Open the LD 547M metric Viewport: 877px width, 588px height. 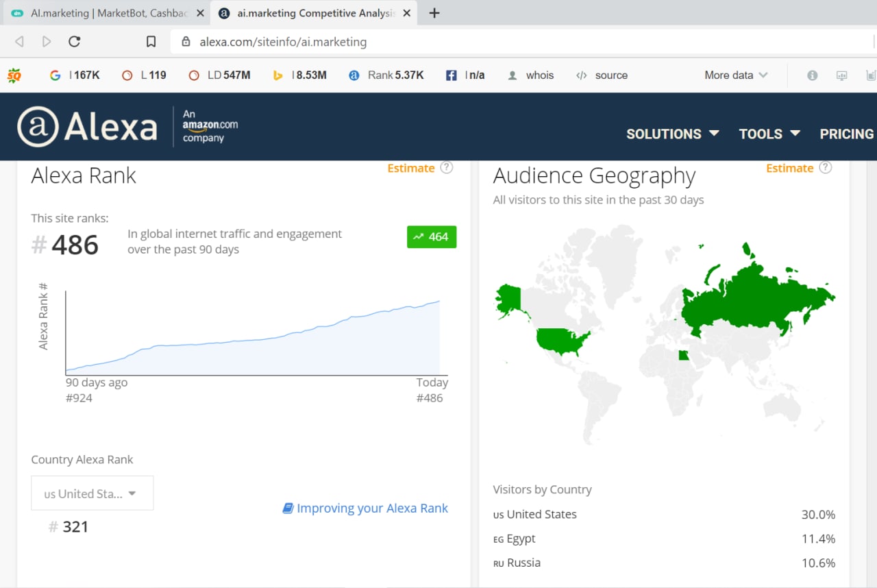[219, 75]
